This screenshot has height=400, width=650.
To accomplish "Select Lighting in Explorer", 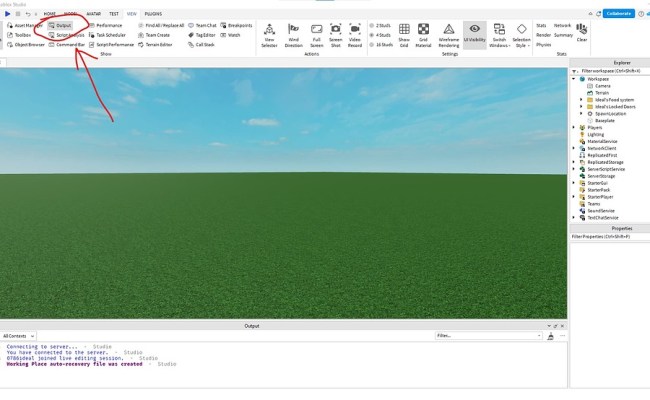I will tap(595, 134).
